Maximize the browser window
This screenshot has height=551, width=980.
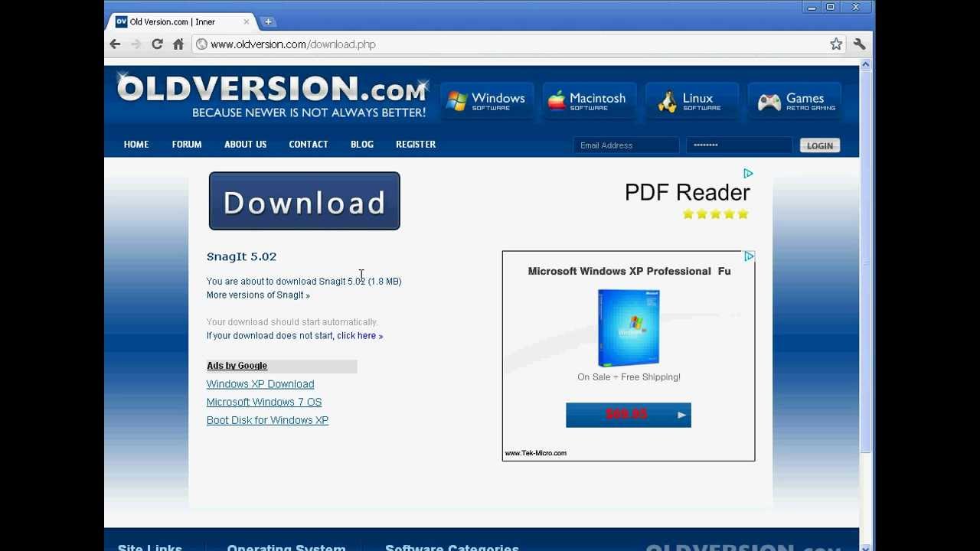click(x=831, y=8)
